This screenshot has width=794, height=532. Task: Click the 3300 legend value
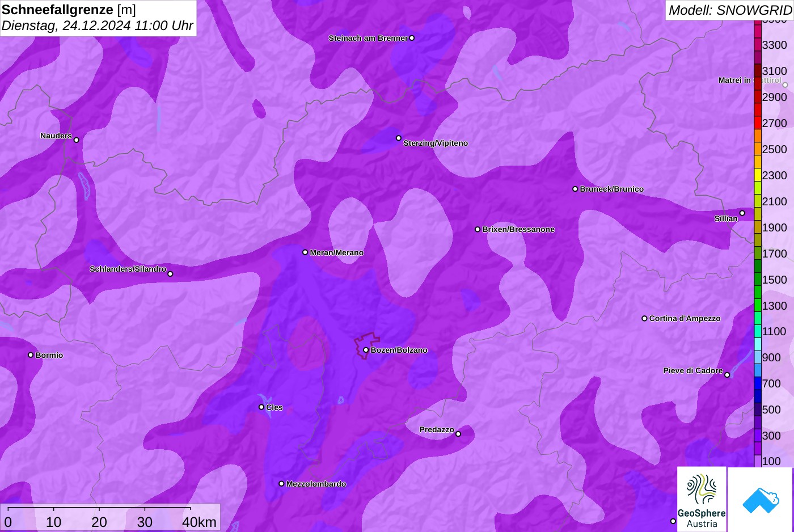(x=774, y=45)
